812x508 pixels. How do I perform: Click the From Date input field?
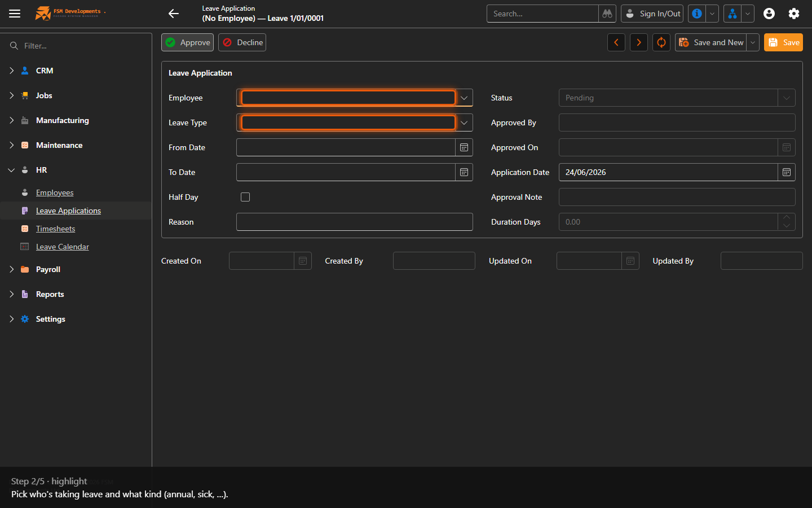point(346,147)
